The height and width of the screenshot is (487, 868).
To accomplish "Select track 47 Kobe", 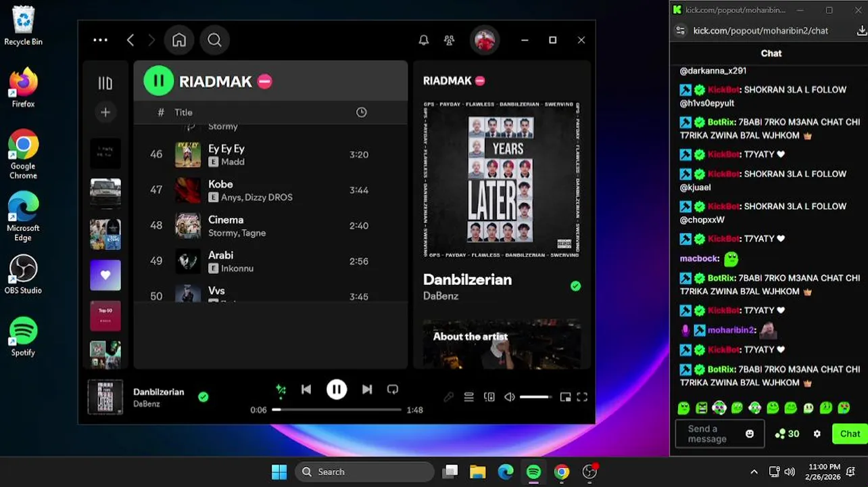I will (270, 190).
